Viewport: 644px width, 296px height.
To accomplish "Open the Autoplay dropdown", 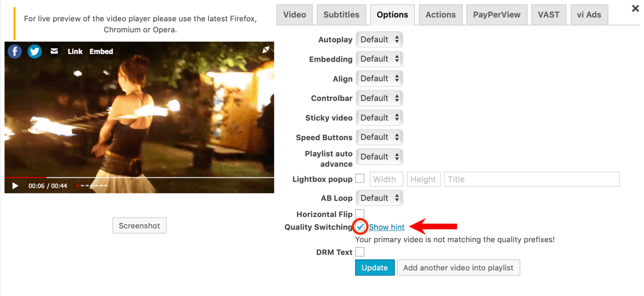I will [380, 40].
